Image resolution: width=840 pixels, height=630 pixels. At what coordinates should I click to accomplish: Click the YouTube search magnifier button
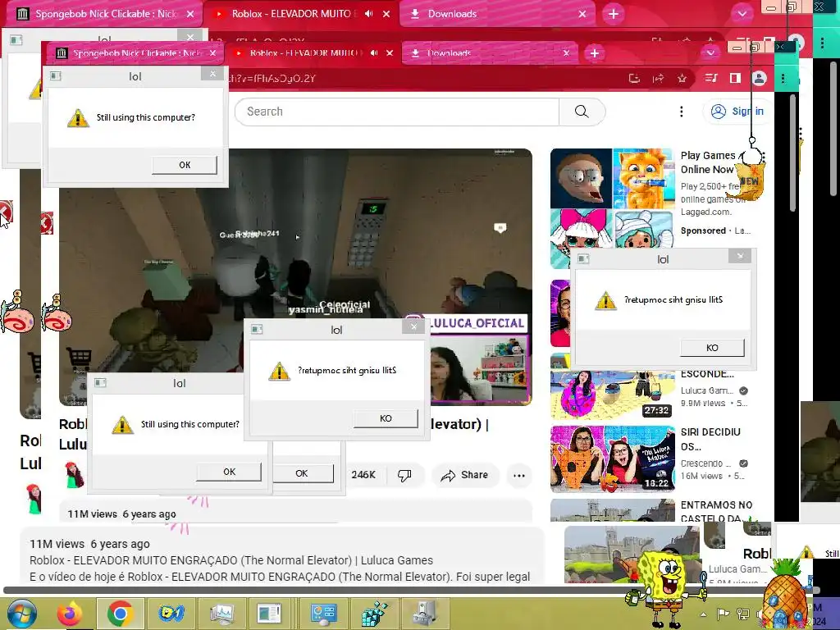(582, 112)
